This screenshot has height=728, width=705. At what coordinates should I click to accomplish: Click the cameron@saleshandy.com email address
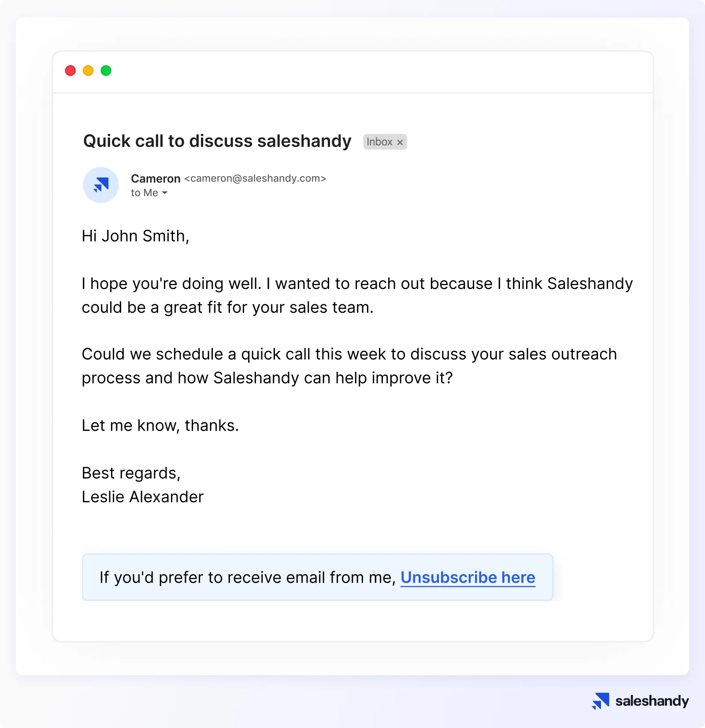(255, 178)
